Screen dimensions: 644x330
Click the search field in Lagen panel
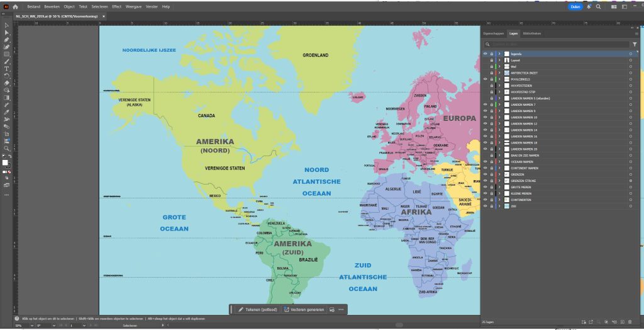[x=557, y=44]
